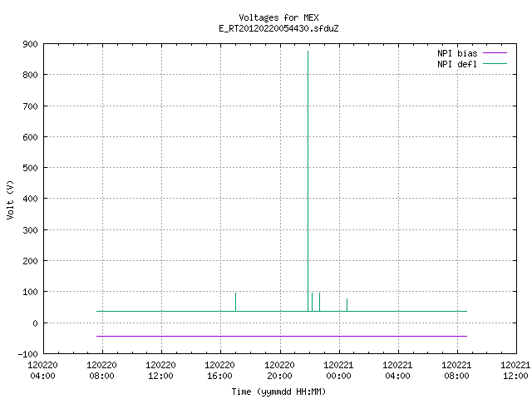
Task: Click the x-axis tick label 120220 04:00
Action: coord(42,371)
